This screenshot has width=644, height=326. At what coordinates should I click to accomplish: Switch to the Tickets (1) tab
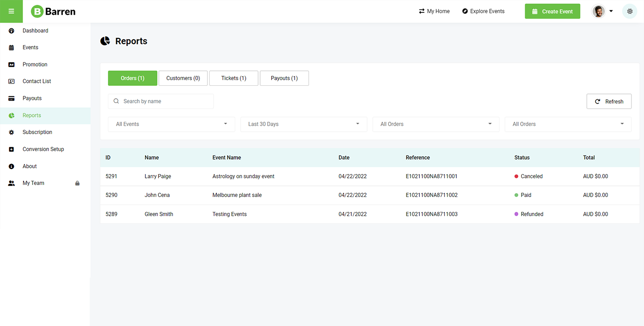click(x=234, y=78)
